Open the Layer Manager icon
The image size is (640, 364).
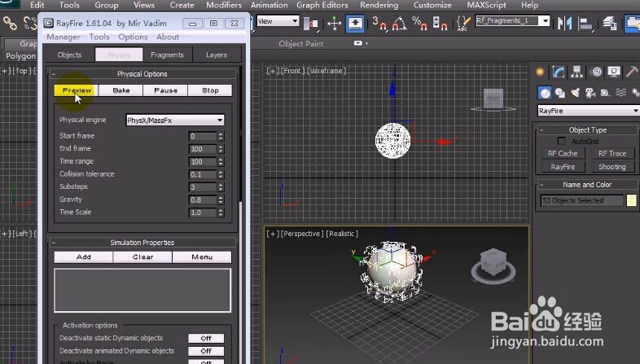[610, 24]
